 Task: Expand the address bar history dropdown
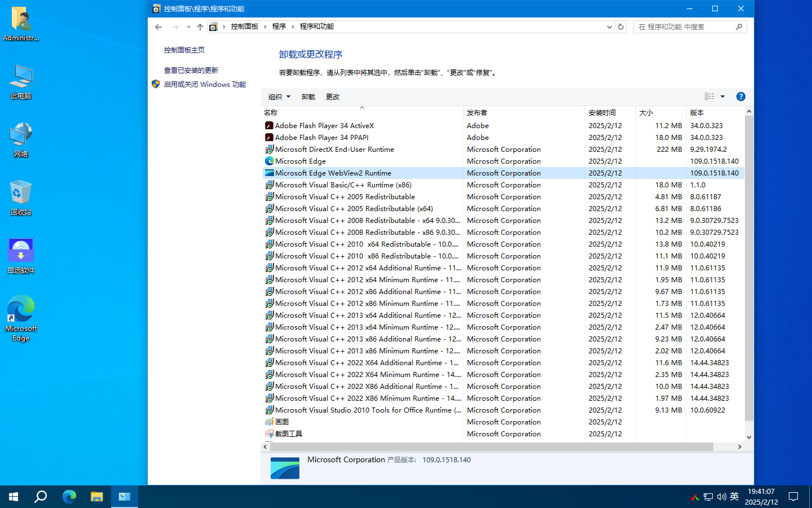coord(609,27)
